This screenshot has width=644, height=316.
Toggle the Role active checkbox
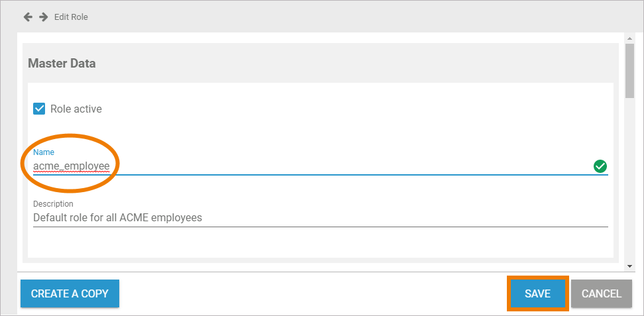[x=39, y=109]
